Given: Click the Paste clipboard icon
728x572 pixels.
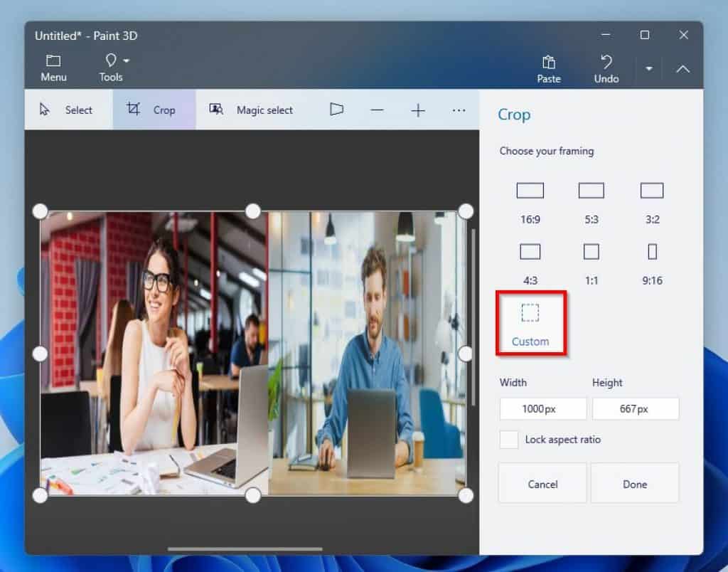Looking at the screenshot, I should click(x=549, y=69).
